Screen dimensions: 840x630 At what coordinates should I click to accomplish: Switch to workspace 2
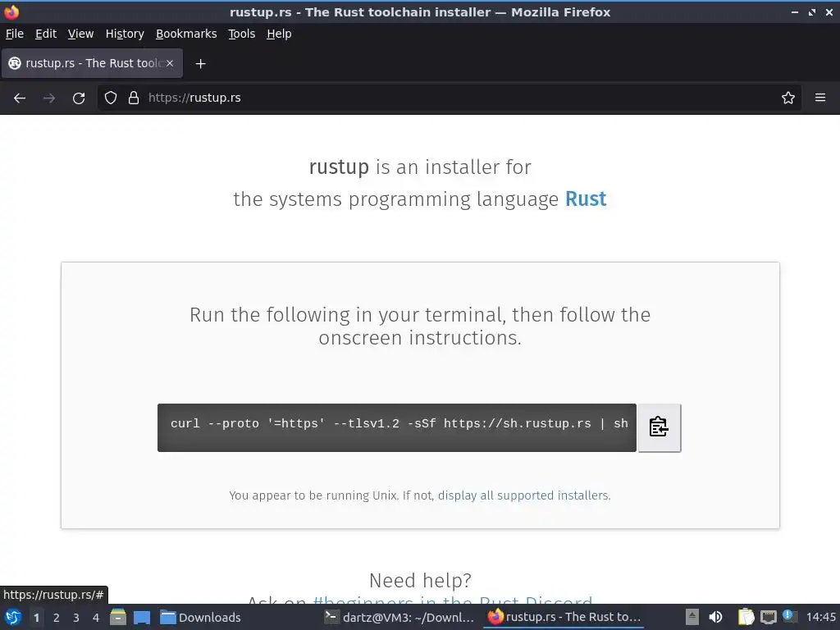(57, 617)
